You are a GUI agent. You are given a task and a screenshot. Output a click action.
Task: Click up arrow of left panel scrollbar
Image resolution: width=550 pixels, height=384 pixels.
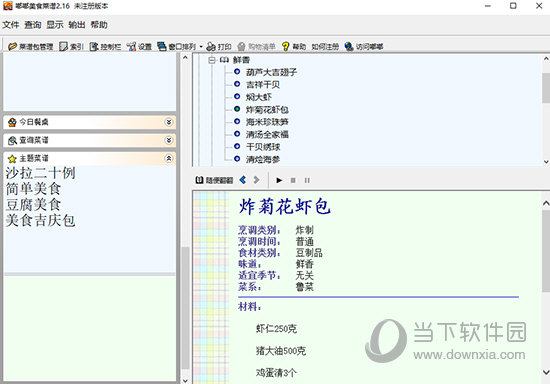pyautogui.click(x=185, y=58)
